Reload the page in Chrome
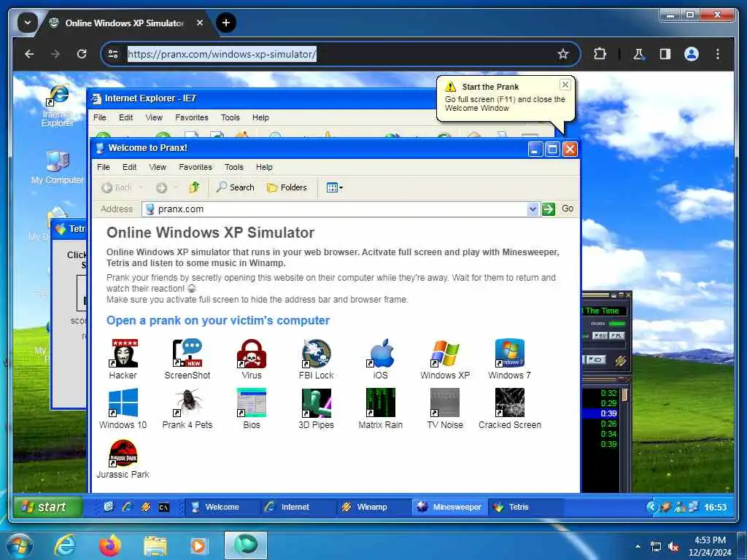Screen dimensions: 747x560 (82, 54)
